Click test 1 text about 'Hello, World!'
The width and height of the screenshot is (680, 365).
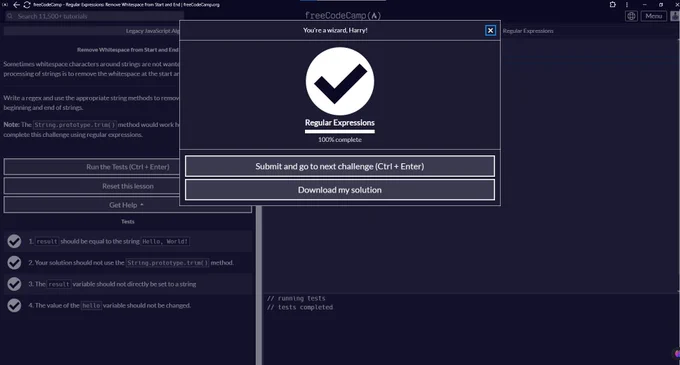pos(109,241)
